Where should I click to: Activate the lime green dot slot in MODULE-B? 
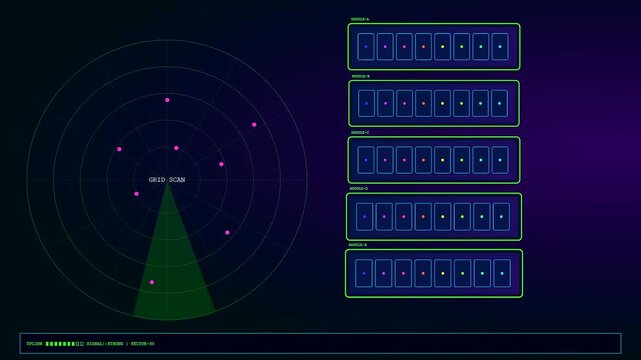[x=462, y=103]
